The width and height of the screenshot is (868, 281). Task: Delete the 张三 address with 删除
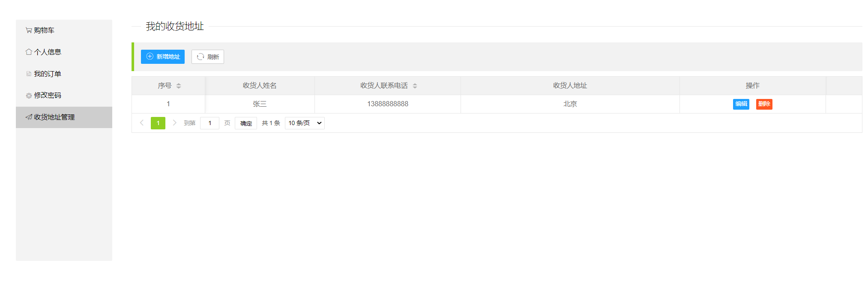click(764, 104)
